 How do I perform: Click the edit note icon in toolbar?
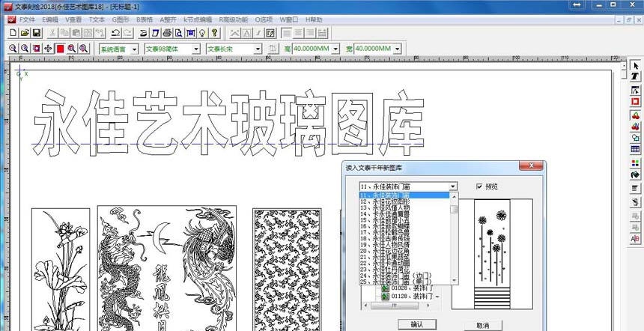(x=270, y=33)
